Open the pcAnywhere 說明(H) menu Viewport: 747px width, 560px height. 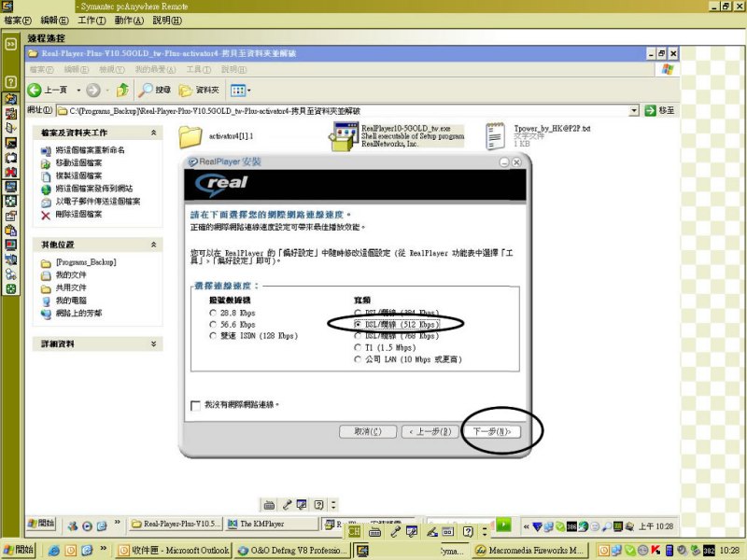click(x=167, y=21)
